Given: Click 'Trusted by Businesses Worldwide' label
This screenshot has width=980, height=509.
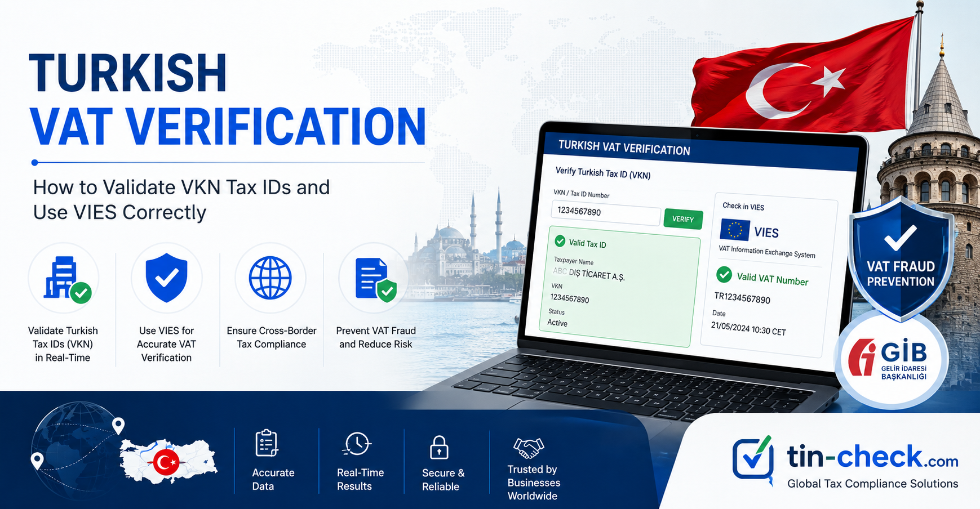Looking at the screenshot, I should (534, 483).
